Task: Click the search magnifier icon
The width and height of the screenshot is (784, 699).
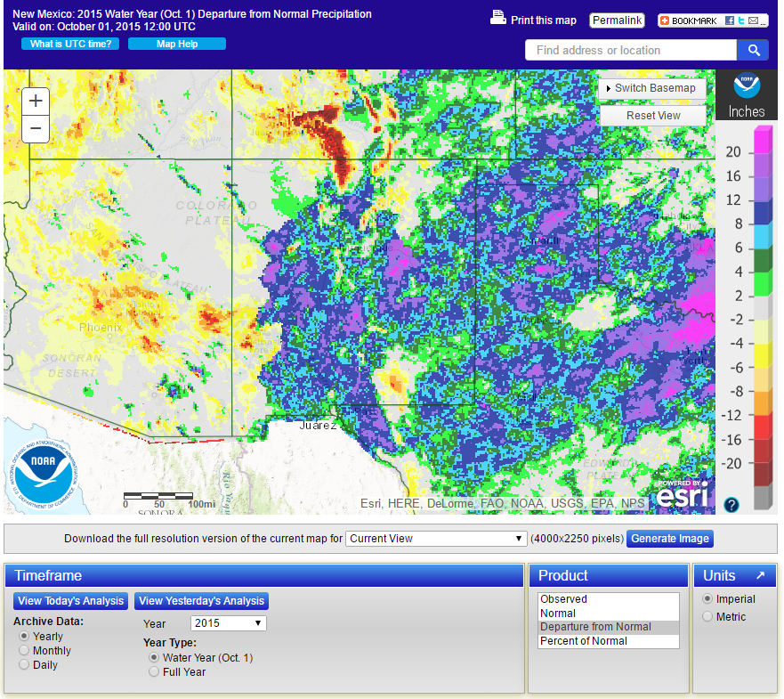Action: [753, 50]
